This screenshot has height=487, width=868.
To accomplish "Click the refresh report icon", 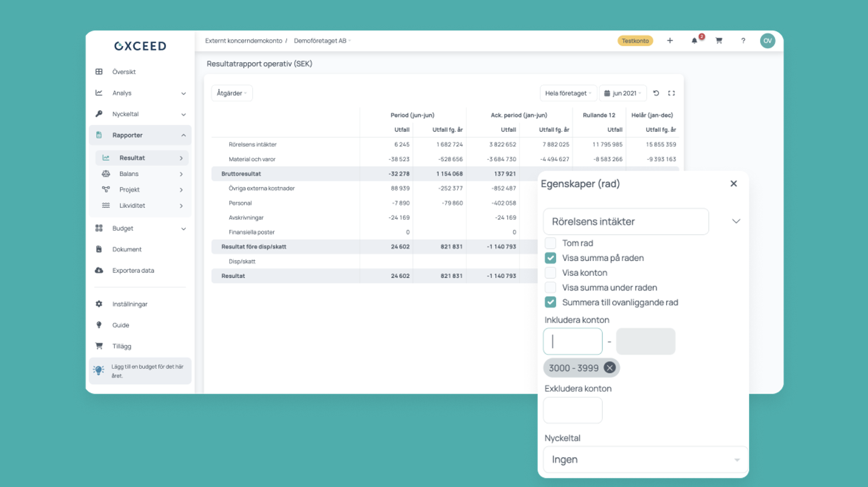I will [x=656, y=93].
